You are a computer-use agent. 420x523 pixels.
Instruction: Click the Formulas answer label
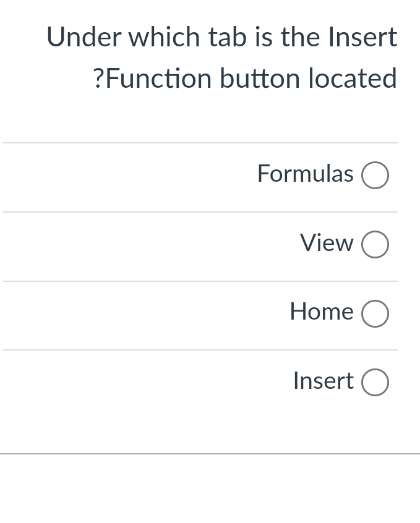[305, 174]
